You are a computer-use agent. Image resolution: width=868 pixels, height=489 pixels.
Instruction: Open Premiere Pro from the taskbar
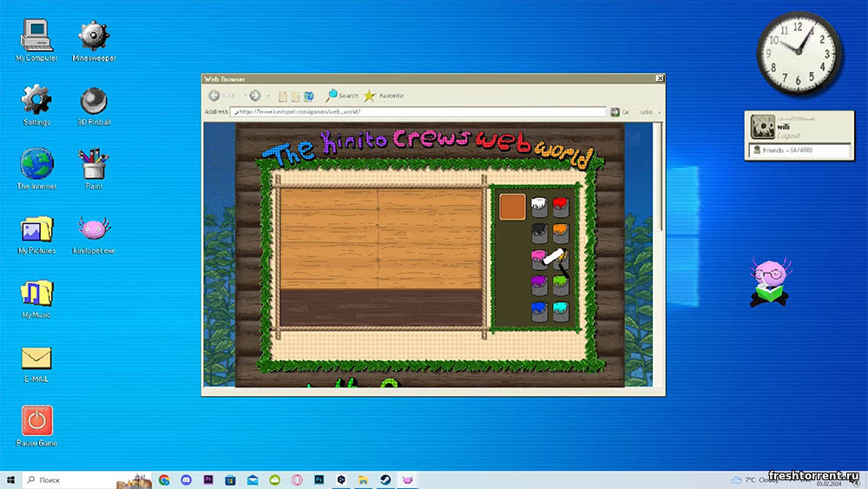tap(208, 479)
